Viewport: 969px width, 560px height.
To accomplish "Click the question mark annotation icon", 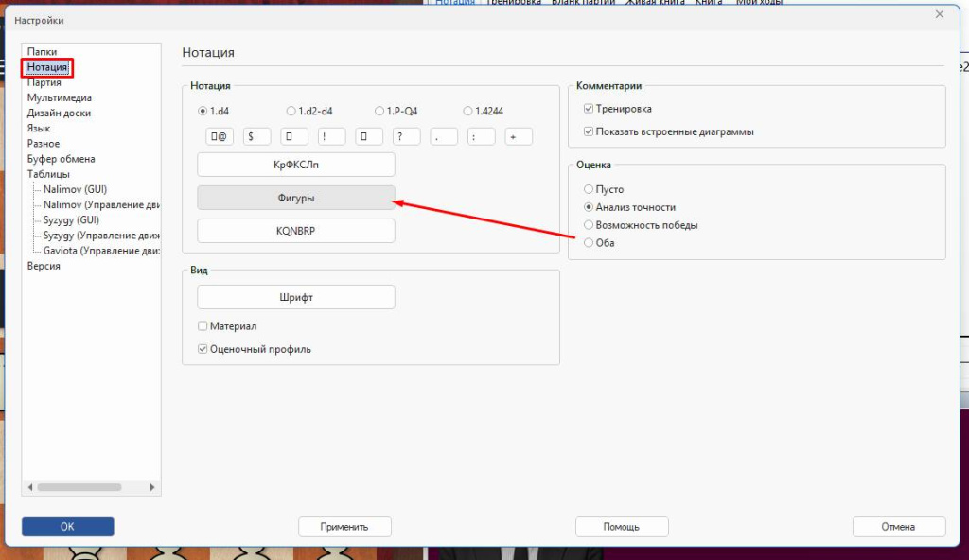I will click(x=405, y=135).
